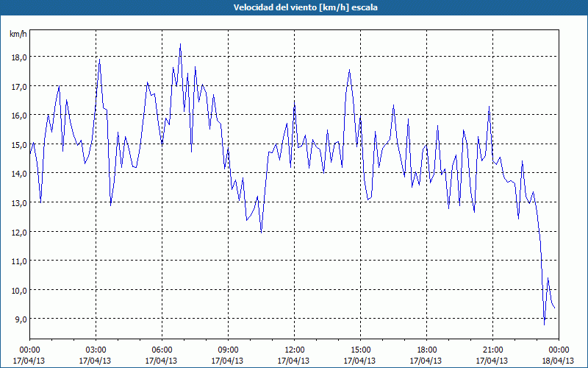Click the 12:00 time axis label

[295, 350]
